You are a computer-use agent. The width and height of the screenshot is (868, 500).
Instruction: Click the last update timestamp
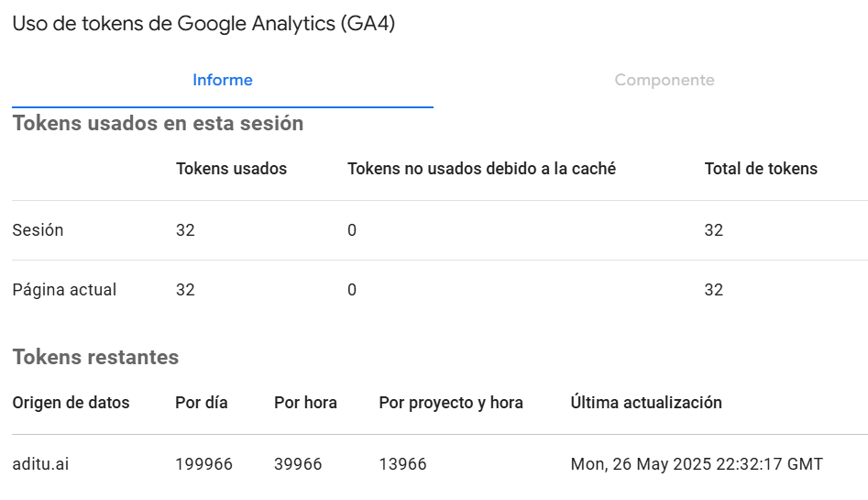697,464
